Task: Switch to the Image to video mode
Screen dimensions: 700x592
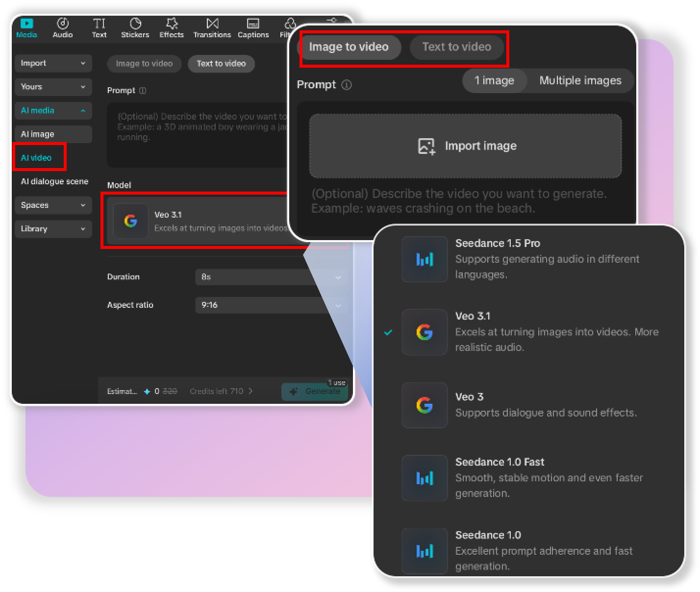Action: point(350,47)
